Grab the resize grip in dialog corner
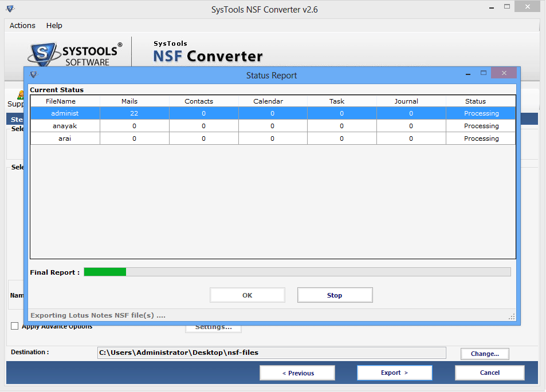 pos(512,316)
